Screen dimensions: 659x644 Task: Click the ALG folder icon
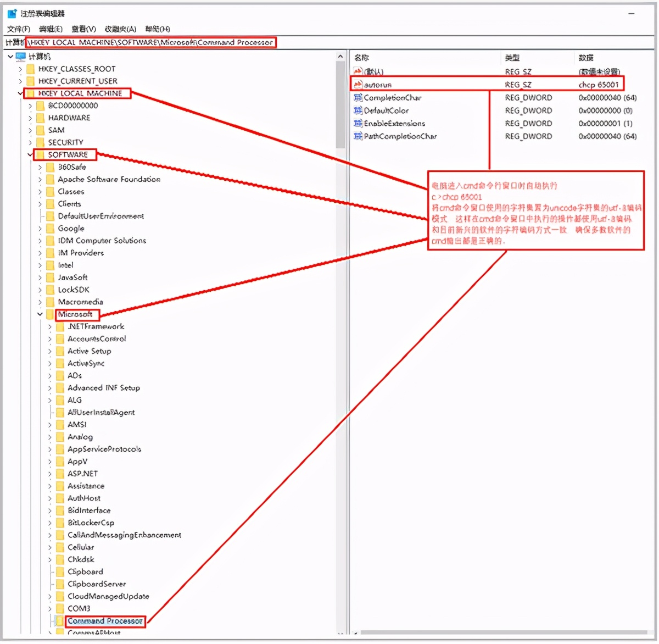click(60, 400)
